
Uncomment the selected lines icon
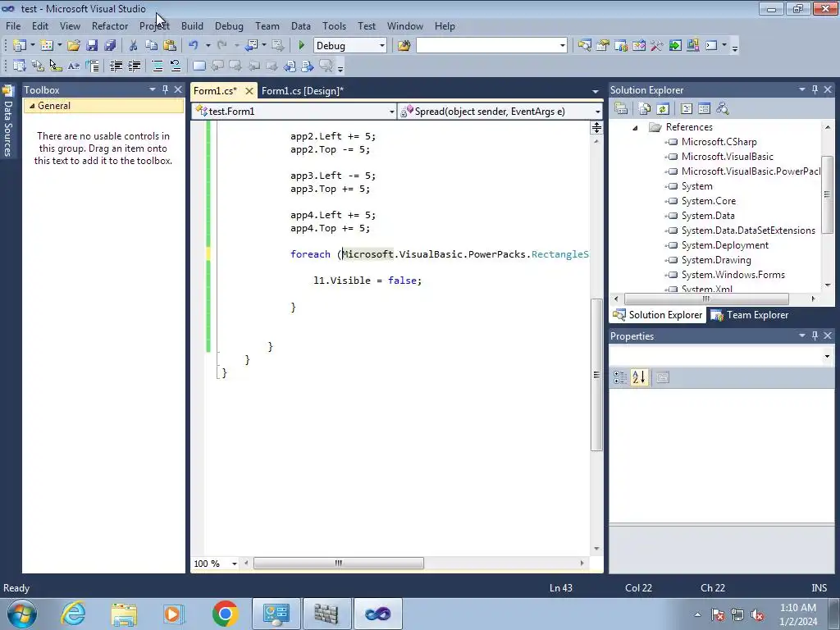176,66
